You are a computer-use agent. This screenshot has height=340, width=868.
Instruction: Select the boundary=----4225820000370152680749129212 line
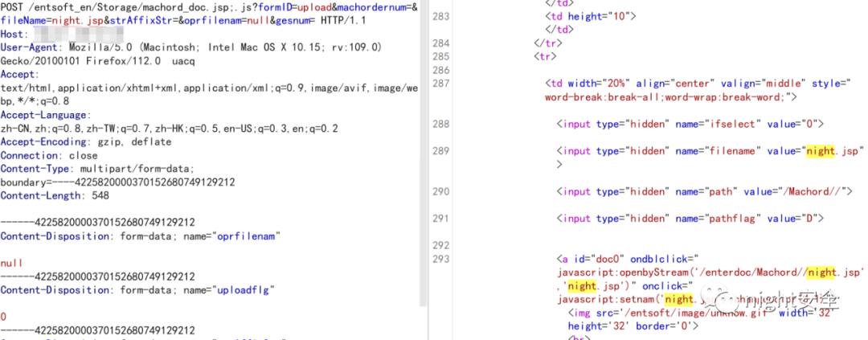click(x=117, y=182)
